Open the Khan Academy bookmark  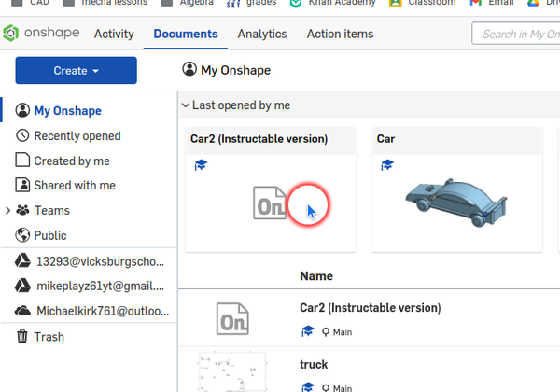click(x=333, y=3)
